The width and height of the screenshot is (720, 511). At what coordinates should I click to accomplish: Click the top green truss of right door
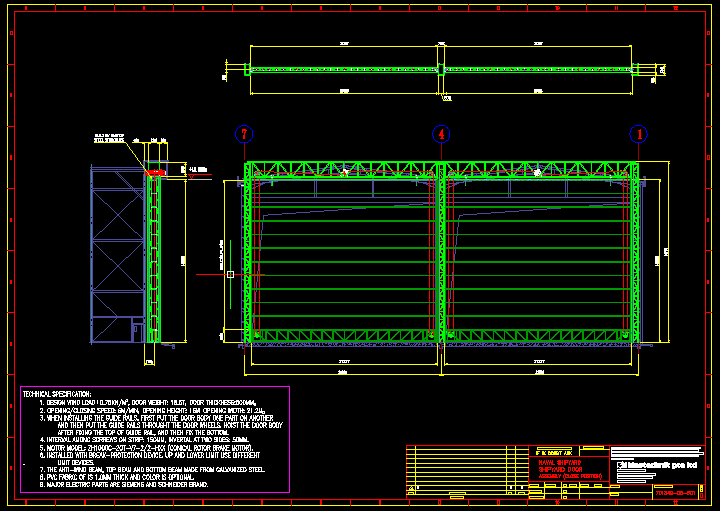(540, 170)
